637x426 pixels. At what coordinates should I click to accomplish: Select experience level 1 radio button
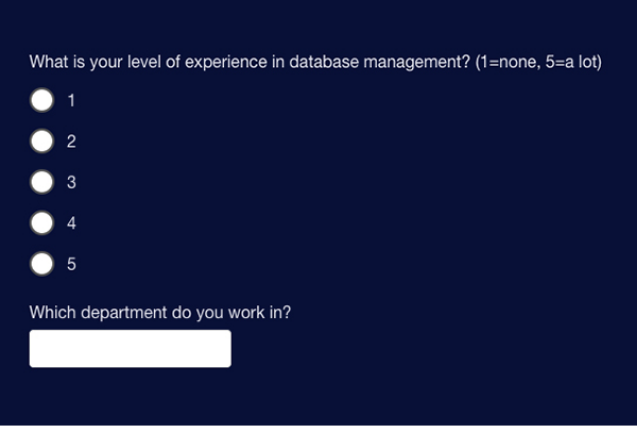42,100
